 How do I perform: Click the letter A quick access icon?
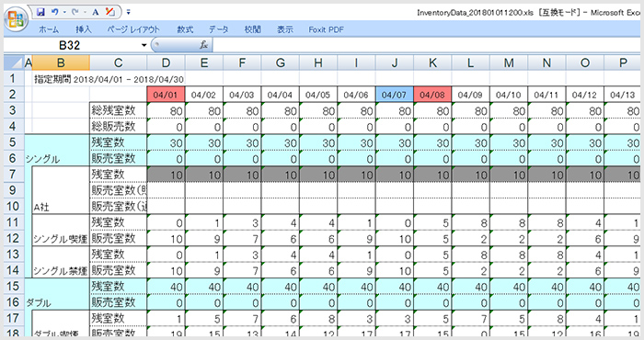tap(96, 12)
